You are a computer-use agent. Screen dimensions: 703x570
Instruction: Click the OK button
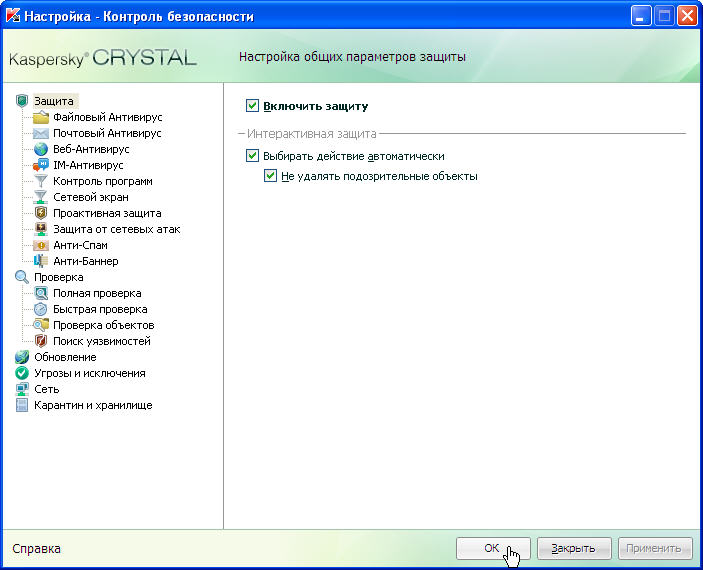493,548
